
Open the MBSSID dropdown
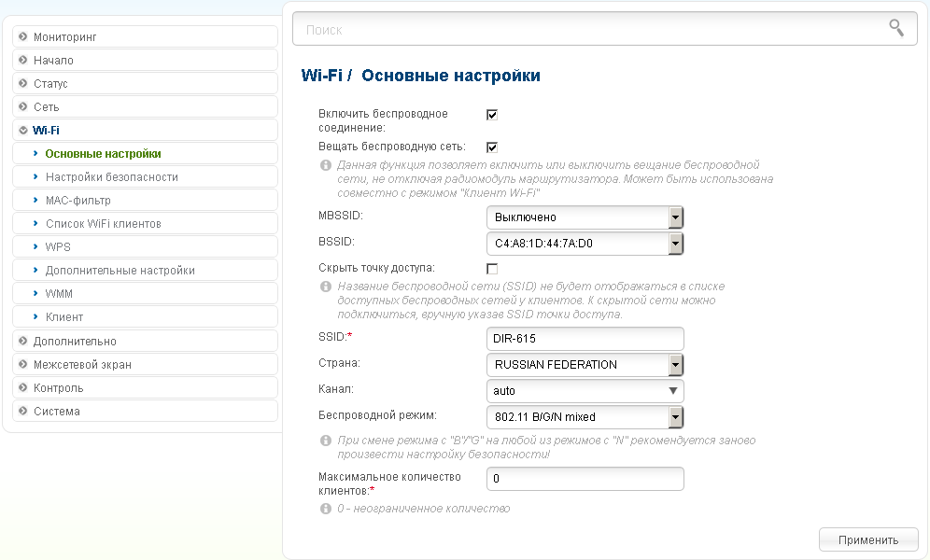coord(585,217)
